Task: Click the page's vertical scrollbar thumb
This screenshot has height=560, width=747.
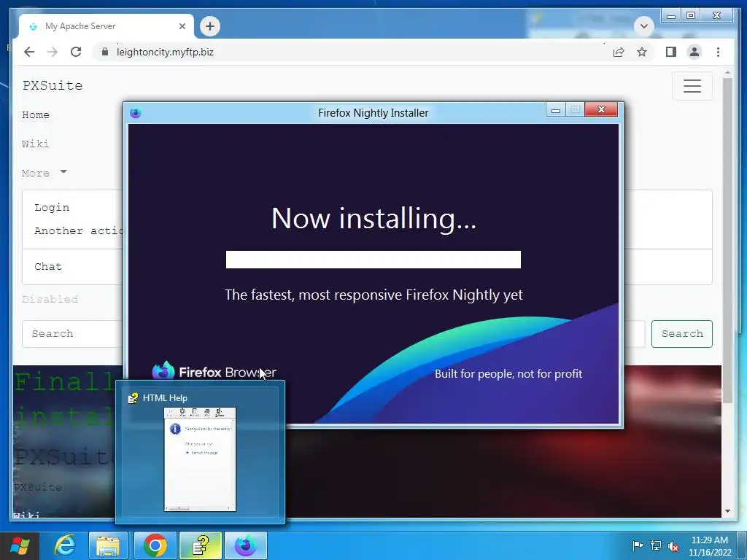Action: pyautogui.click(x=727, y=241)
